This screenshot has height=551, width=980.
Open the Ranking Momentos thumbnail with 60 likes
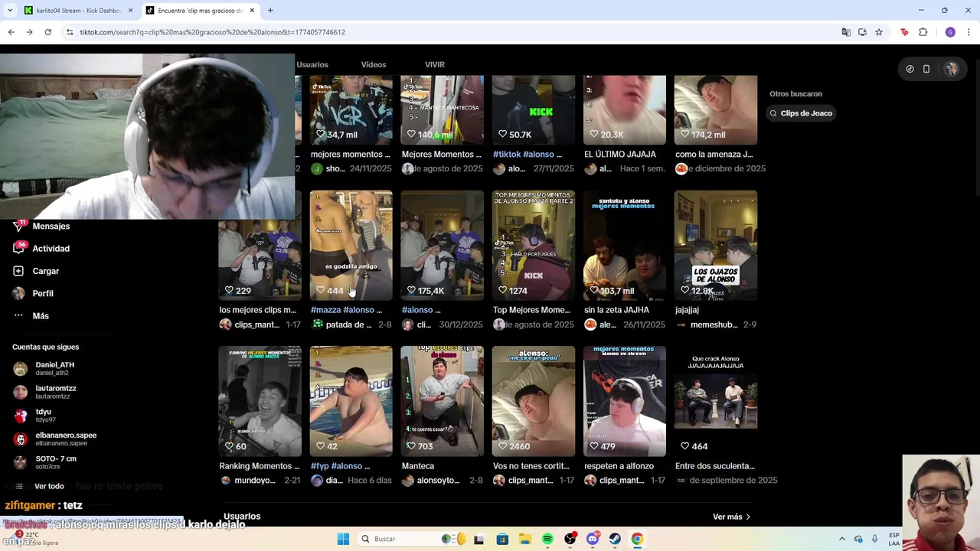click(260, 401)
